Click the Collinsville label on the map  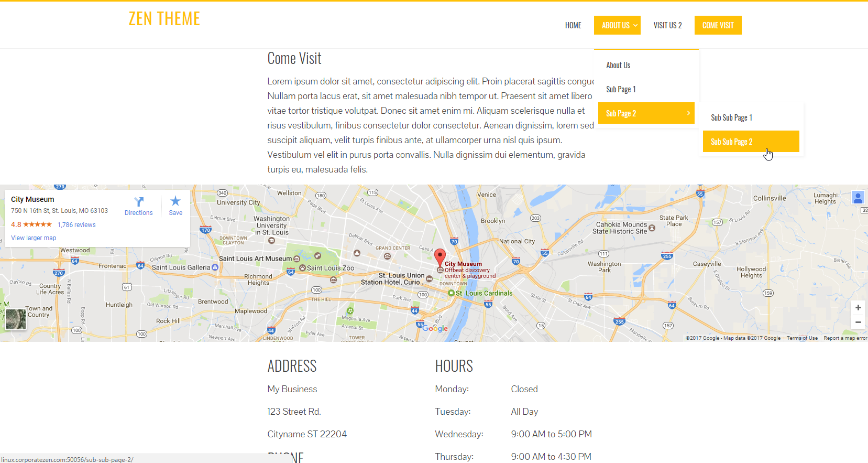point(770,198)
